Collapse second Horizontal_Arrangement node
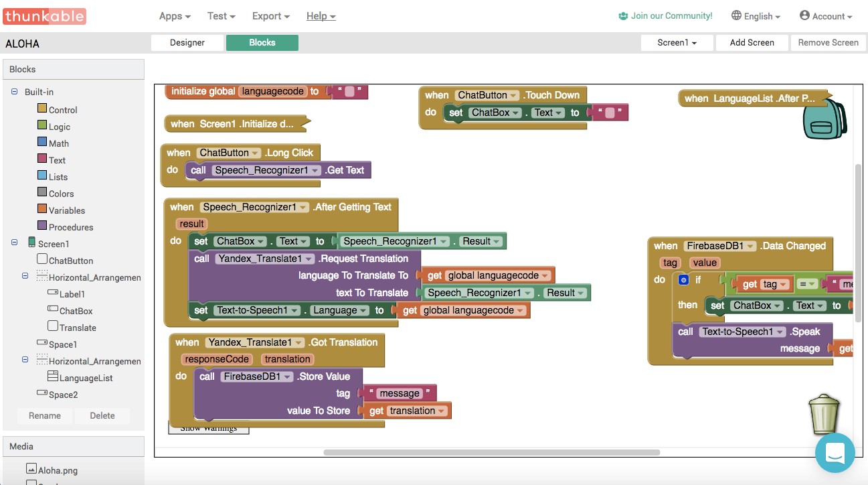Screen dimensions: 868x485 [x=25, y=360]
